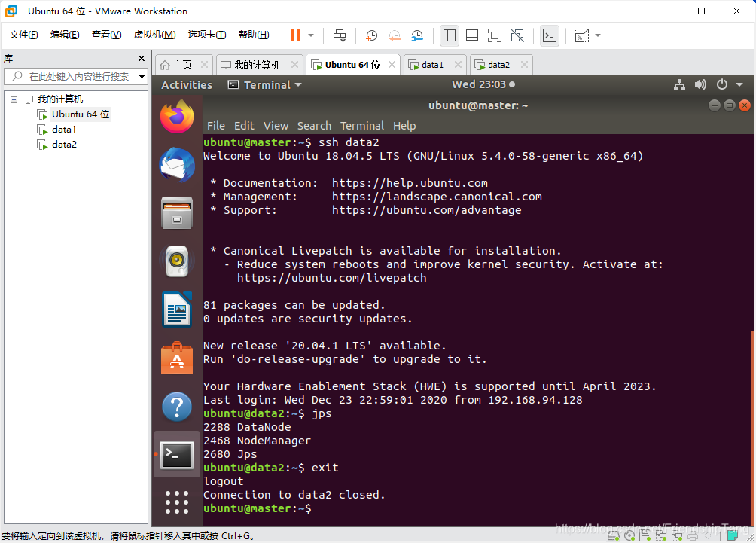The width and height of the screenshot is (756, 543).
Task: Open the Help icon in the dock
Action: (x=177, y=407)
